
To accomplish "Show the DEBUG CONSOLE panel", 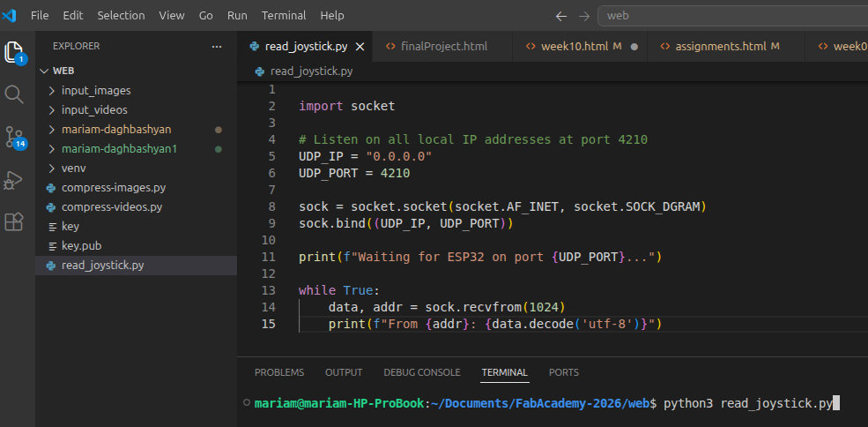I will (421, 372).
